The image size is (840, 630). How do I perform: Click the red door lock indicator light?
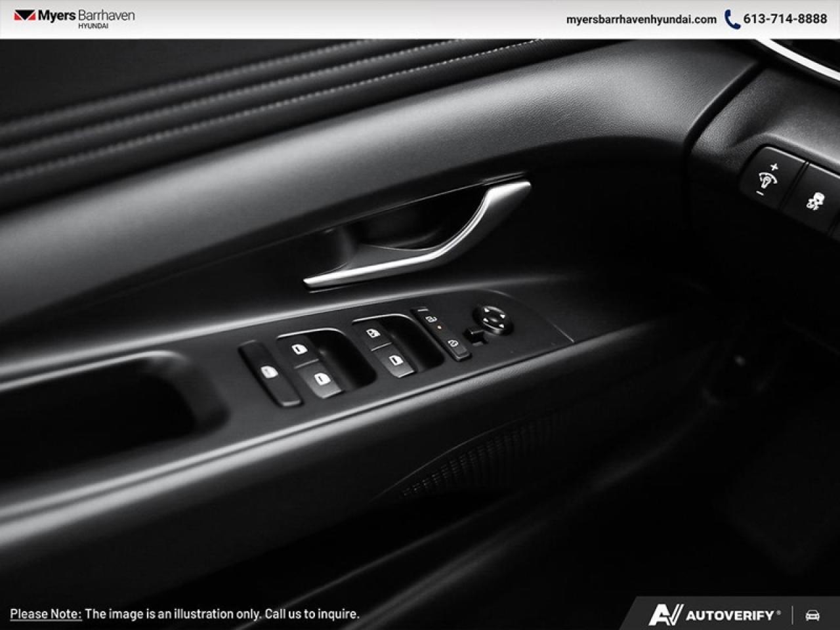coord(439,327)
